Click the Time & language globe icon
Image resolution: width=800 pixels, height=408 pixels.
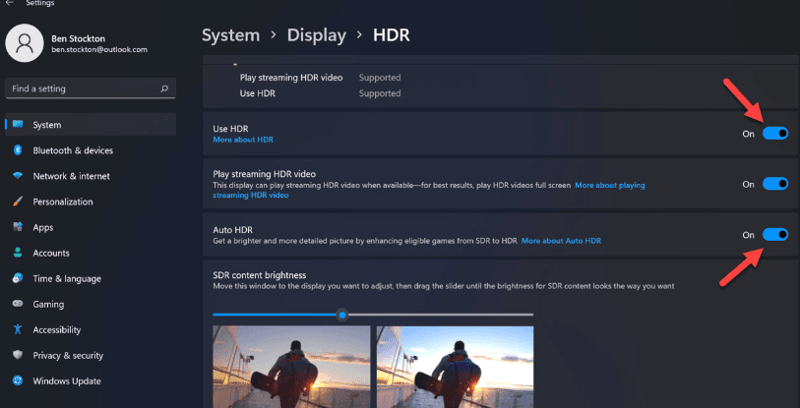(x=17, y=278)
